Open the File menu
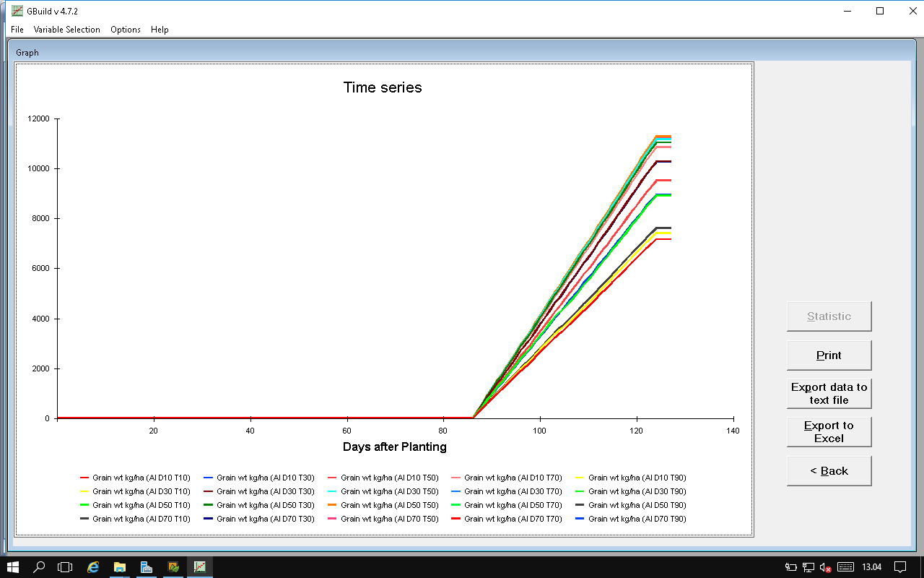The width and height of the screenshot is (924, 578). point(17,30)
